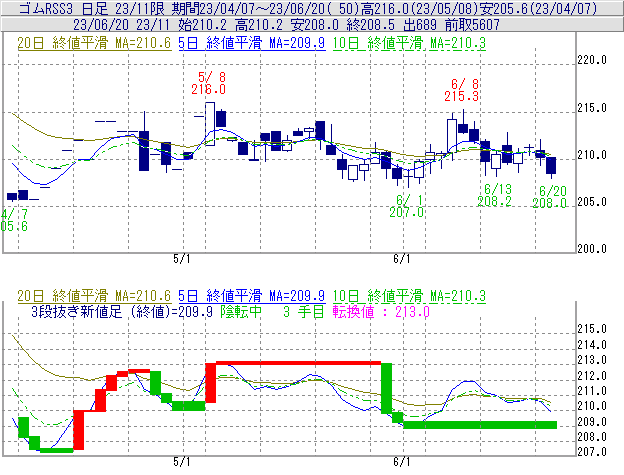
Task: Click the 6/1 207.0 low annotation
Action: [x=406, y=206]
